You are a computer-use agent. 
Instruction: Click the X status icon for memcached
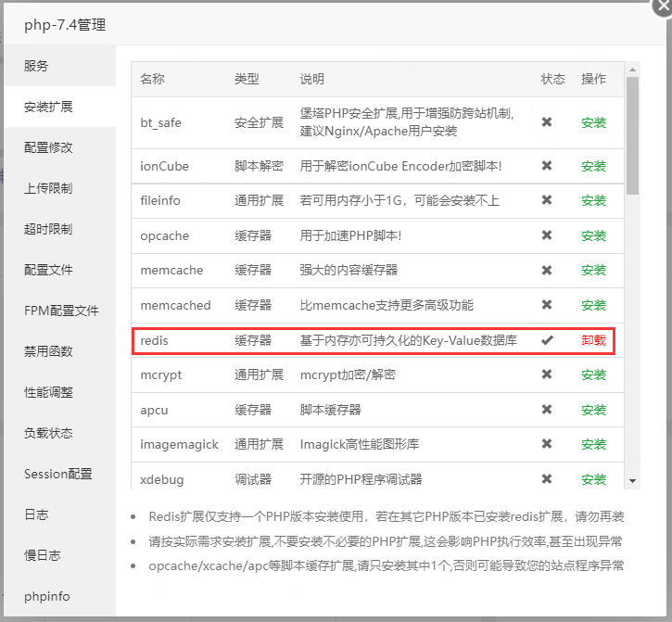point(547,305)
